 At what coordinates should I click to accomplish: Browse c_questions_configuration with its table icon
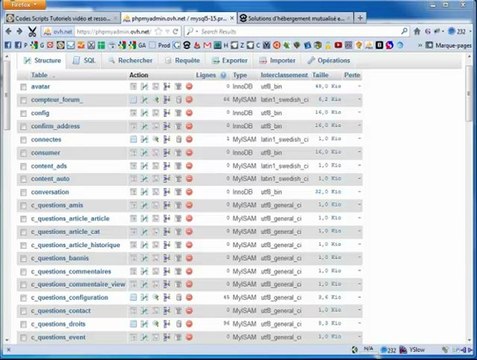click(133, 297)
